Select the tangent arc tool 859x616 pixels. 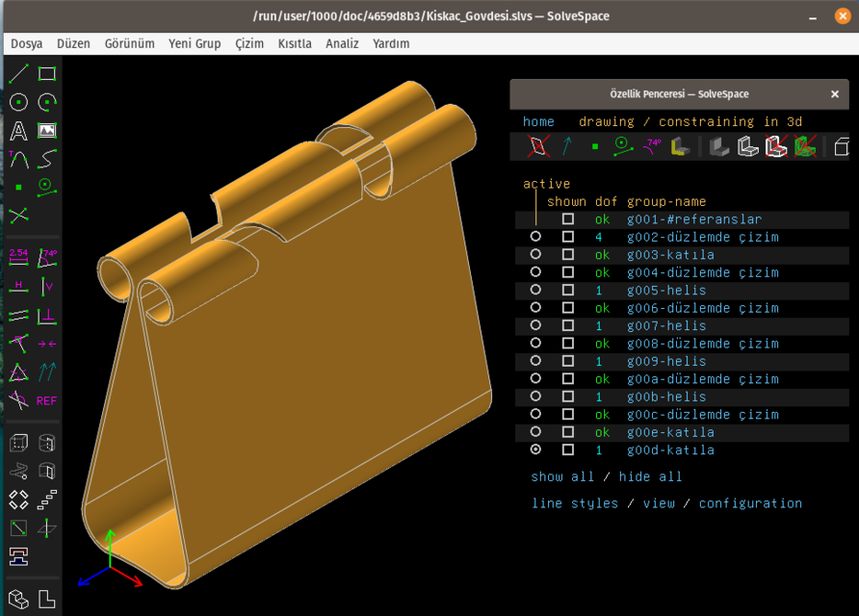17,159
